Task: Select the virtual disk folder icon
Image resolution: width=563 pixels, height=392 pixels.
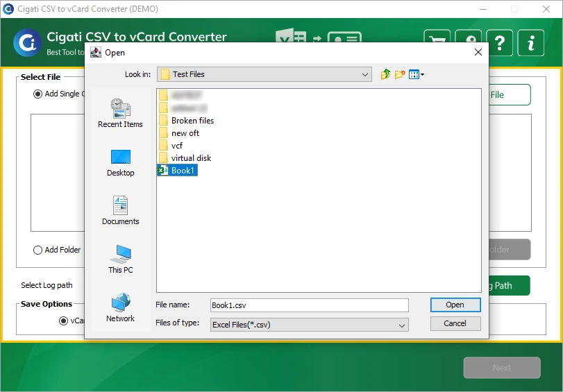Action: 163,158
